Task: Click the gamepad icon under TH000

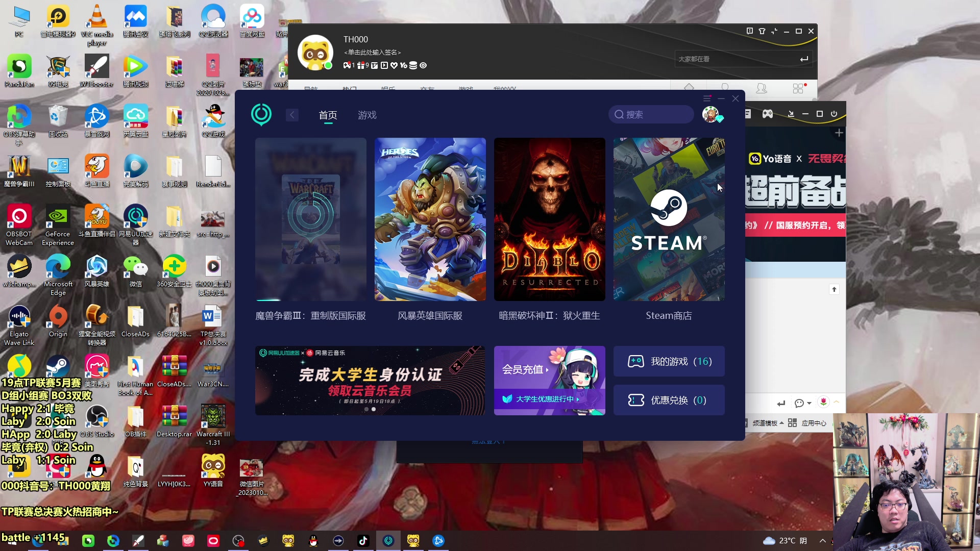Action: [x=347, y=65]
